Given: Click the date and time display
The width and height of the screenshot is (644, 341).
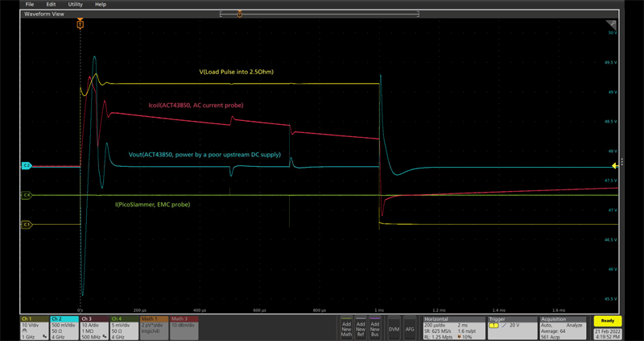Looking at the screenshot, I should pyautogui.click(x=608, y=334).
